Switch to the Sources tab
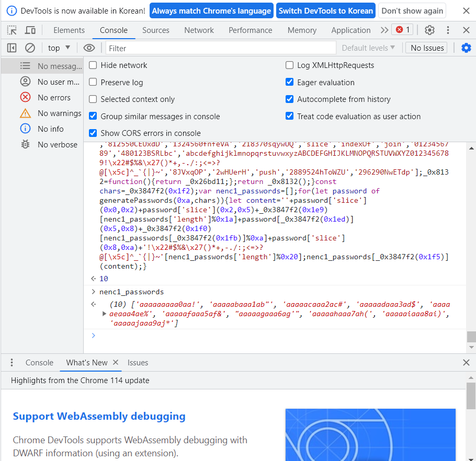 click(x=156, y=30)
